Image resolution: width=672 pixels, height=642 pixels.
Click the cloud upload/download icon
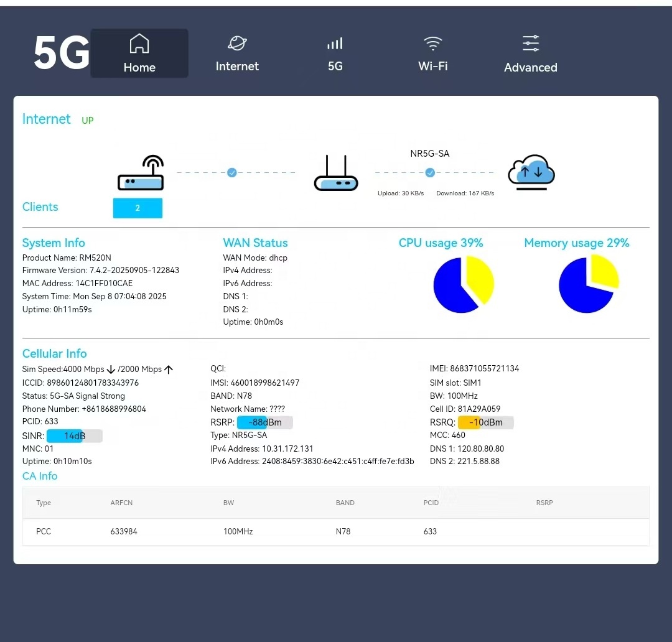[x=531, y=172]
